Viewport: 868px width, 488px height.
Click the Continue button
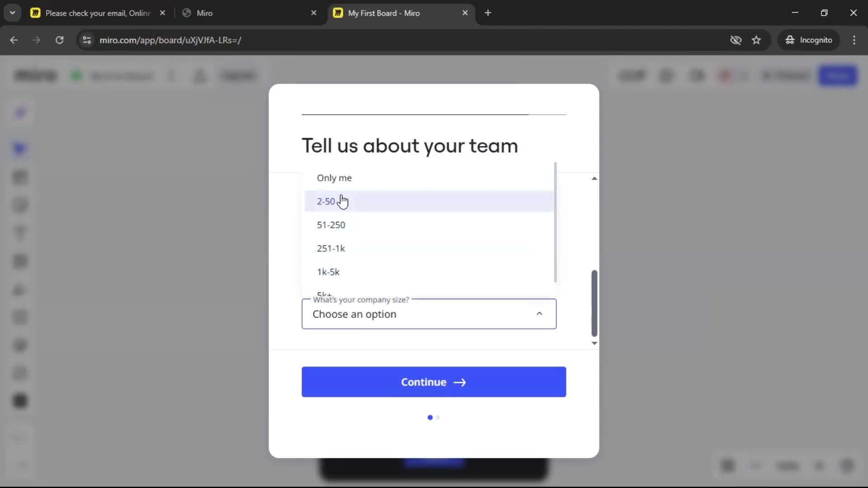(434, 382)
